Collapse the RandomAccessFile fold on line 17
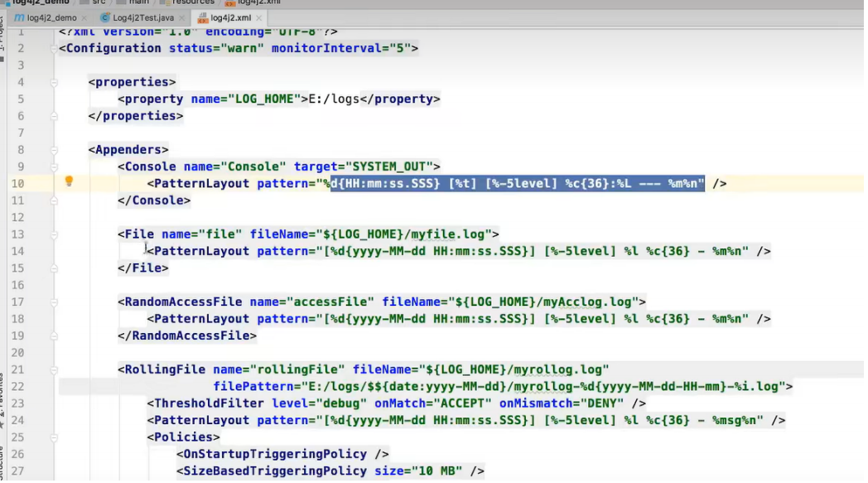The width and height of the screenshot is (868, 483). (54, 302)
